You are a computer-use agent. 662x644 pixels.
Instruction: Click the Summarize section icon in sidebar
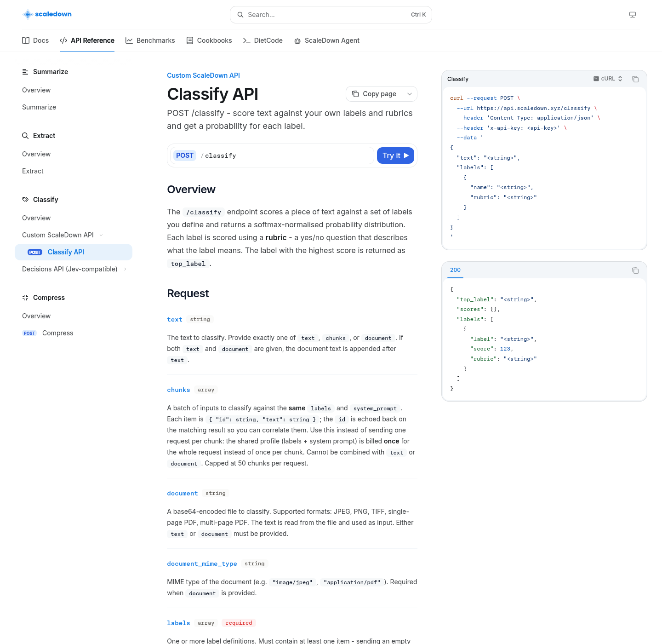25,72
